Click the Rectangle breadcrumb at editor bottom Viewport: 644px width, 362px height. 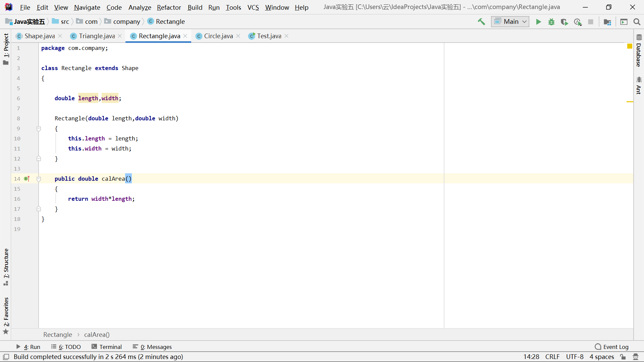point(58,335)
